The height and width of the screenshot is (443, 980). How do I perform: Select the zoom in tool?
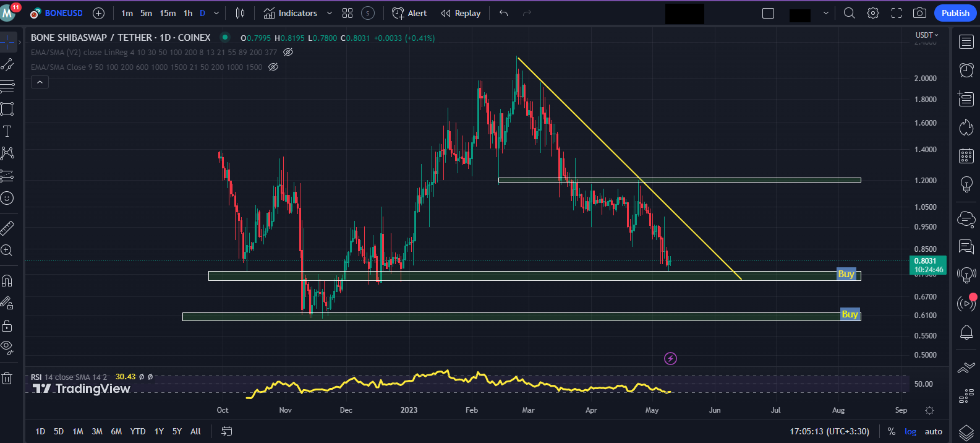point(7,251)
